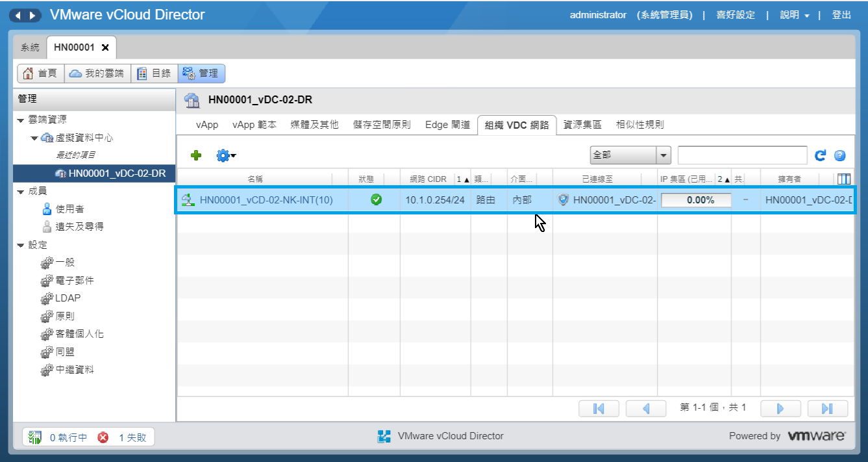Open 目錄 from the toolbar
The image size is (868, 462).
(155, 73)
